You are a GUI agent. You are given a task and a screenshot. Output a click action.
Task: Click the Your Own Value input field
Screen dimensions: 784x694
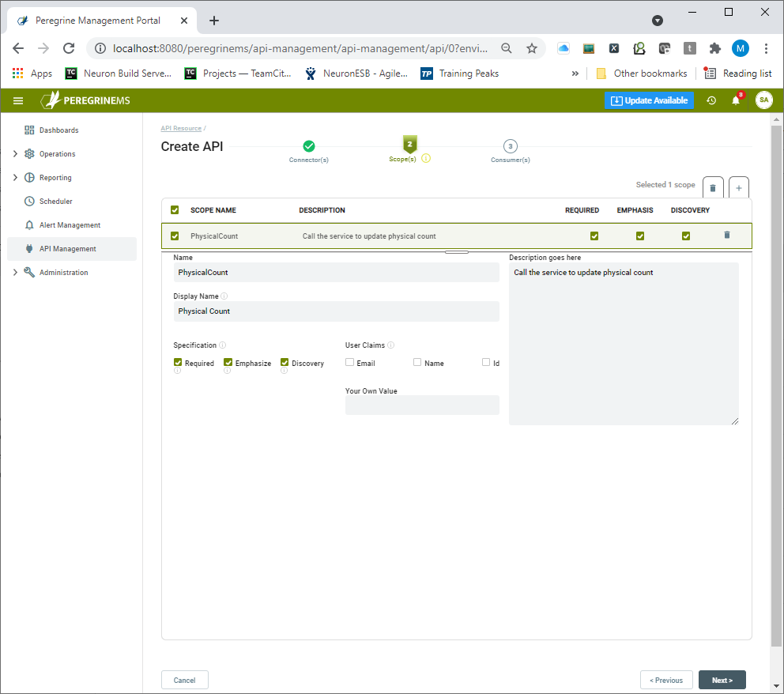[422, 405]
